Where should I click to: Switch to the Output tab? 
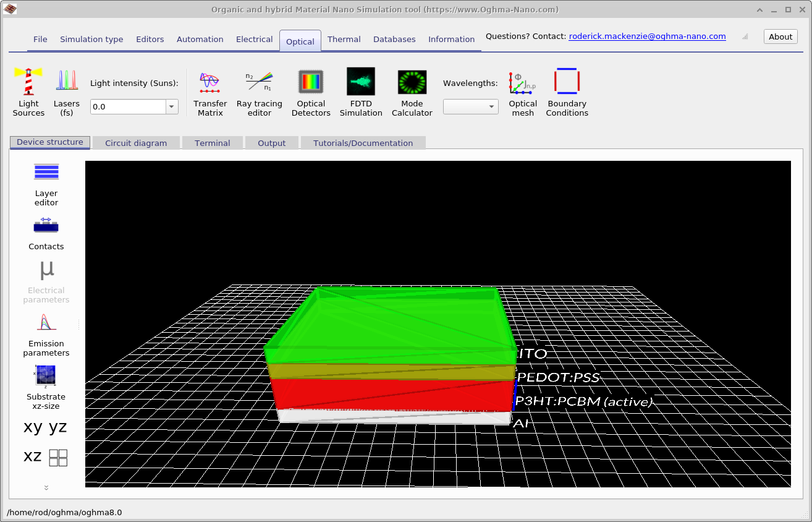click(x=272, y=143)
